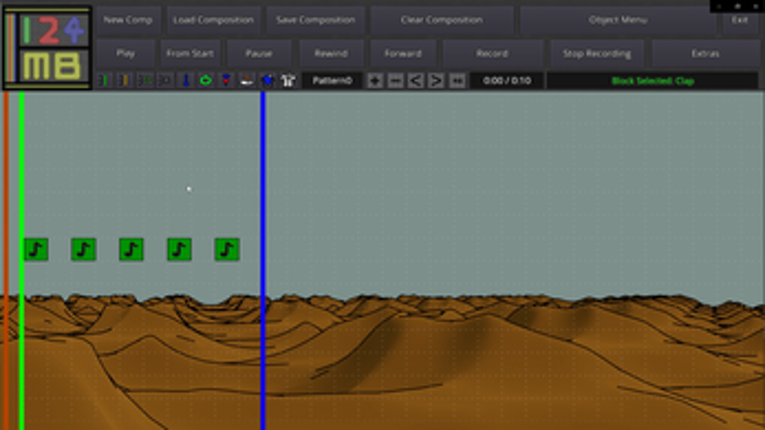765x430 pixels.
Task: Click the brown hat toolbar icon
Action: [x=247, y=80]
